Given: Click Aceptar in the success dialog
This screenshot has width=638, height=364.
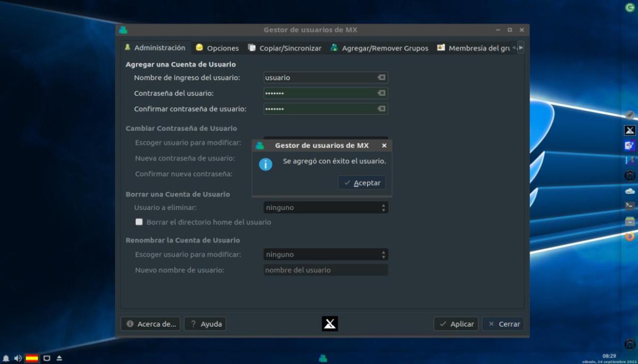Looking at the screenshot, I should click(362, 183).
